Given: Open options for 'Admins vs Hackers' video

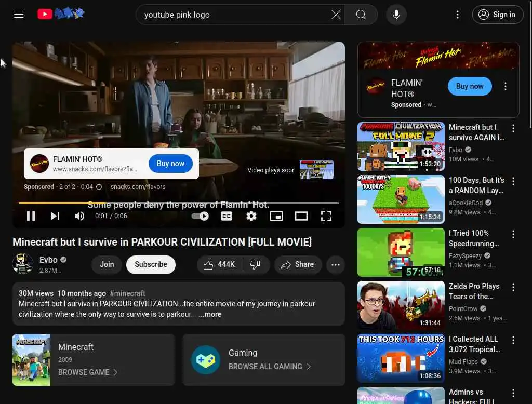Looking at the screenshot, I should (x=513, y=393).
